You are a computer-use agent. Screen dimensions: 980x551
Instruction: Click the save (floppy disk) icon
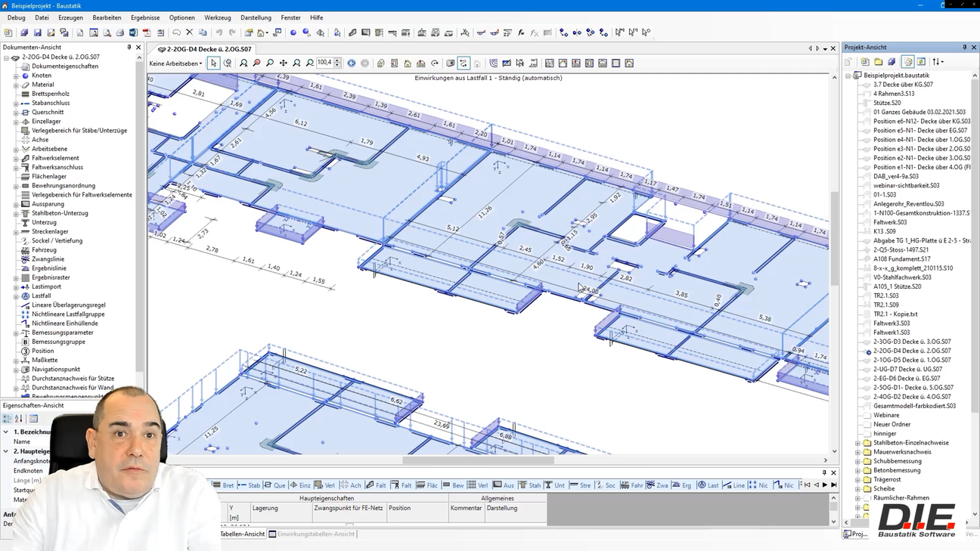pyautogui.click(x=38, y=33)
